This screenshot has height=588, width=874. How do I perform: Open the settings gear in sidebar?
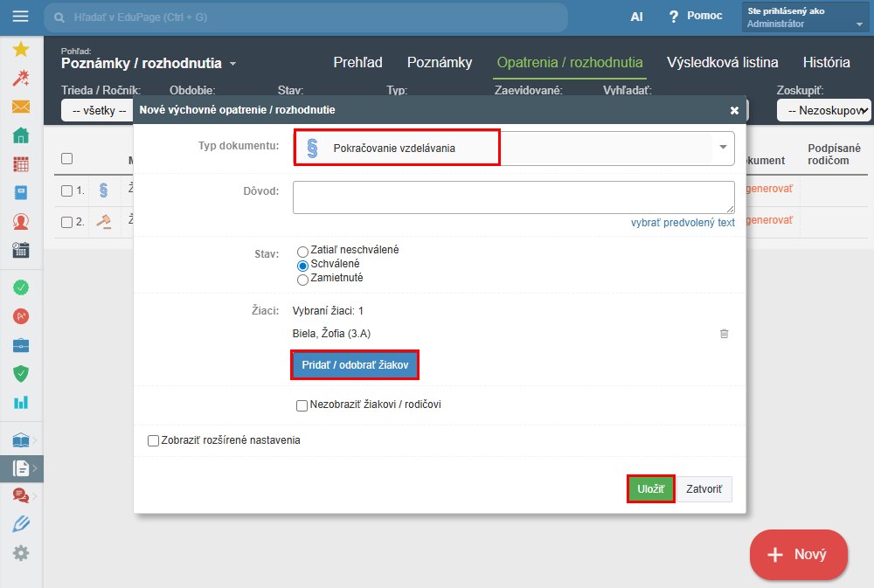click(x=21, y=553)
